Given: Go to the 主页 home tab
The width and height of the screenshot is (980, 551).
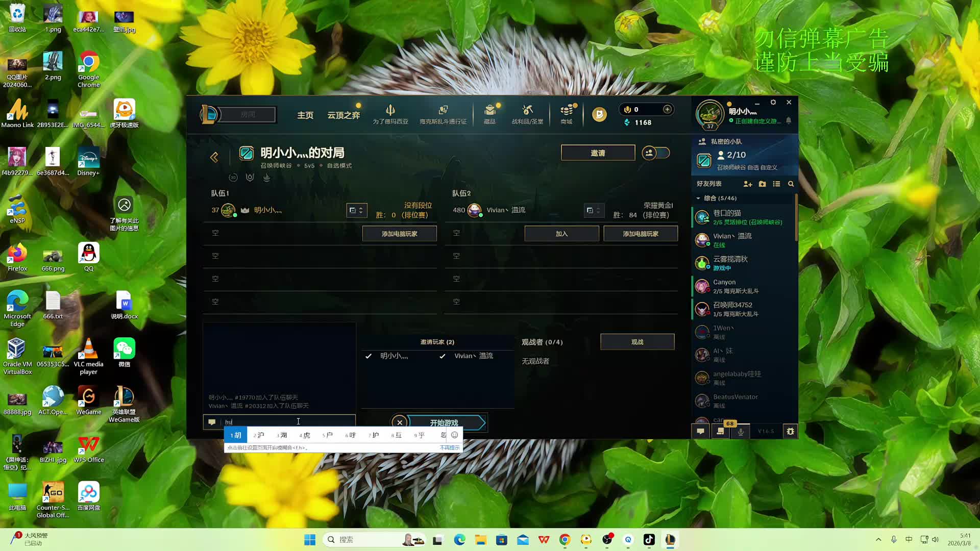Looking at the screenshot, I should [x=305, y=115].
